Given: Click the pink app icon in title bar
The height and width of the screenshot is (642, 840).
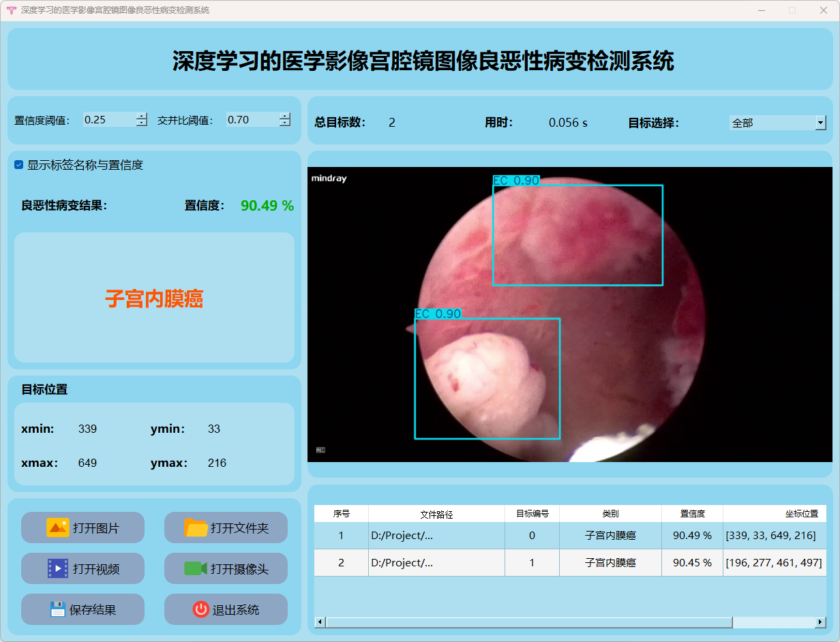Looking at the screenshot, I should pyautogui.click(x=11, y=10).
